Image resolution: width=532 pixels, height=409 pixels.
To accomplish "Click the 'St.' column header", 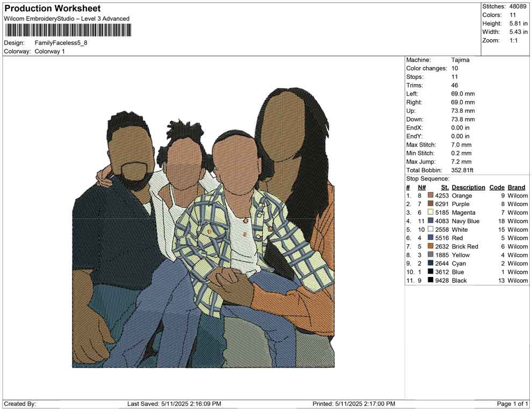I will pos(445,187).
